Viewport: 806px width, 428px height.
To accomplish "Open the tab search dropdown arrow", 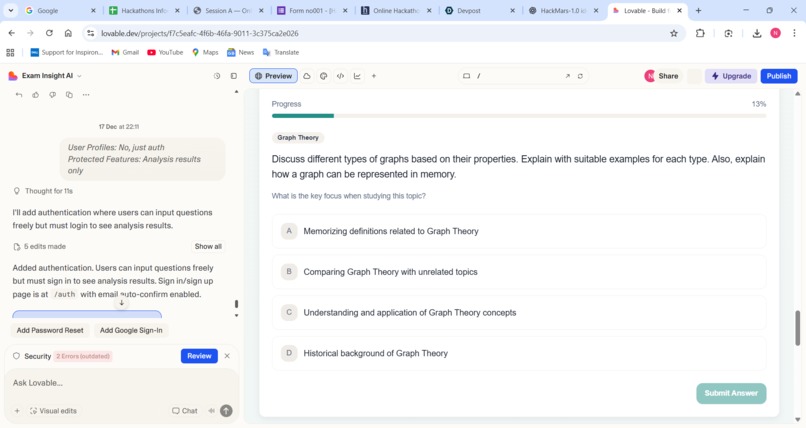I will pyautogui.click(x=10, y=10).
